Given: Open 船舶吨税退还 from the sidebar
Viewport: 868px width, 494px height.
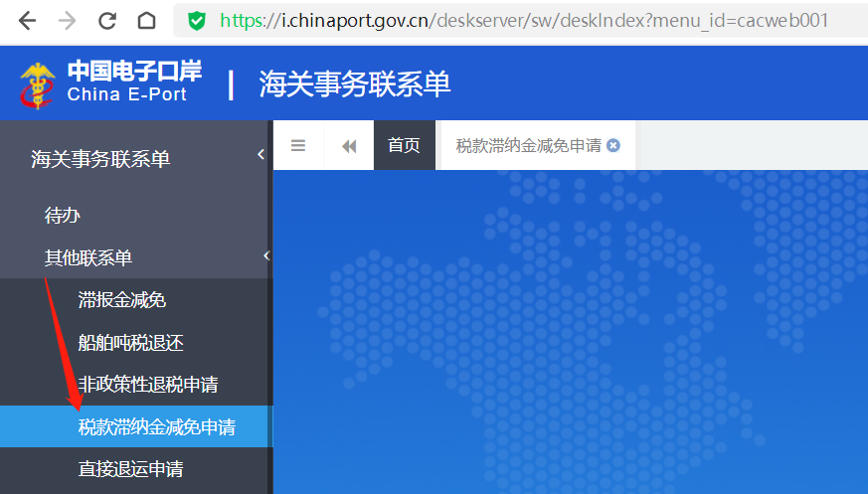Looking at the screenshot, I should pyautogui.click(x=130, y=343).
